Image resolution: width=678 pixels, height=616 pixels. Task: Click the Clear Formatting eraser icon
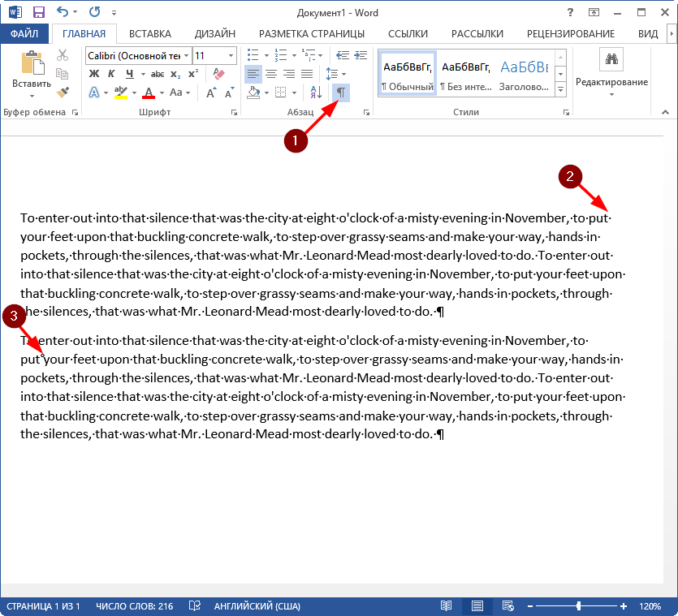218,74
